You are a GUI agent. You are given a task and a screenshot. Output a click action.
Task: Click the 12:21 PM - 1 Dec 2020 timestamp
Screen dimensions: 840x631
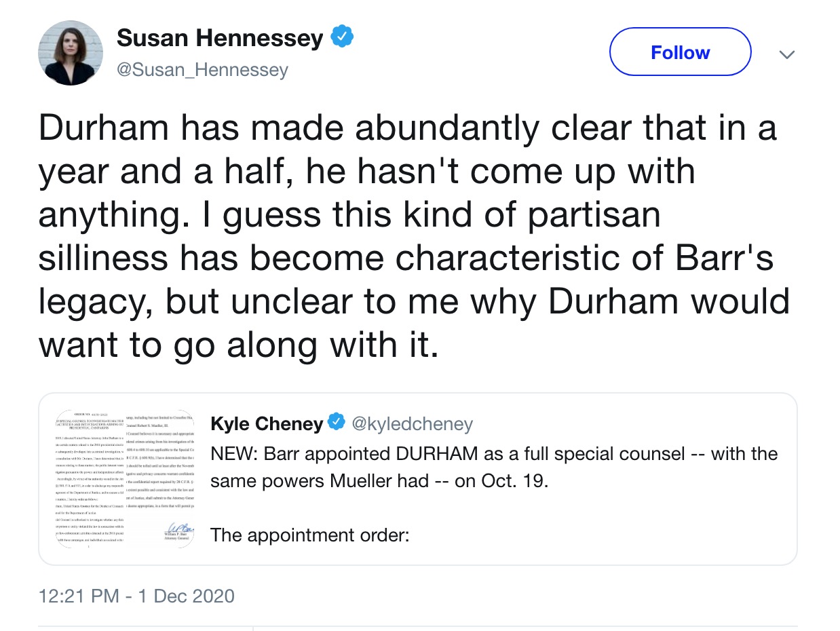(x=136, y=596)
